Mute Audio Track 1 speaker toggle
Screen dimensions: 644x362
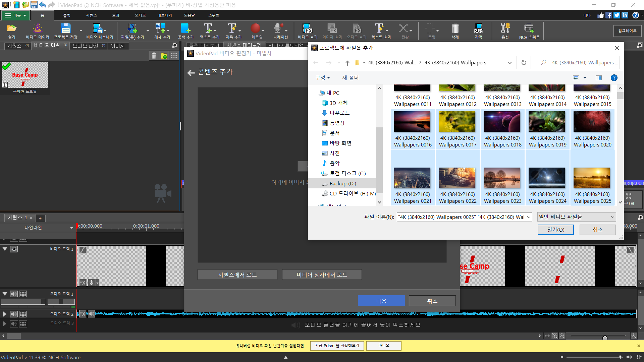point(14,294)
